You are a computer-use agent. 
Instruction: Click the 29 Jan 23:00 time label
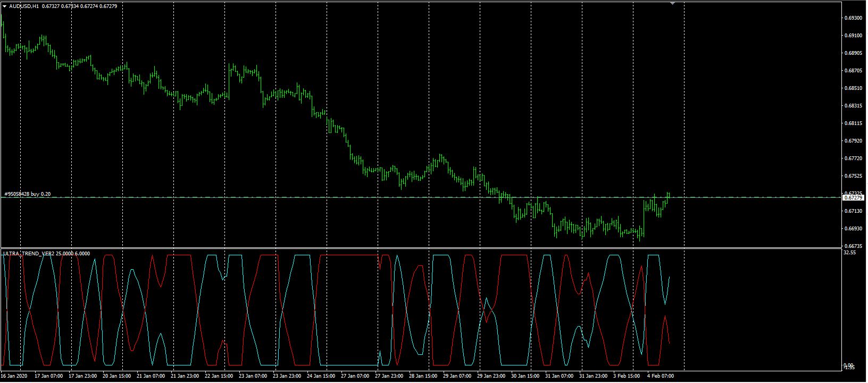click(491, 376)
